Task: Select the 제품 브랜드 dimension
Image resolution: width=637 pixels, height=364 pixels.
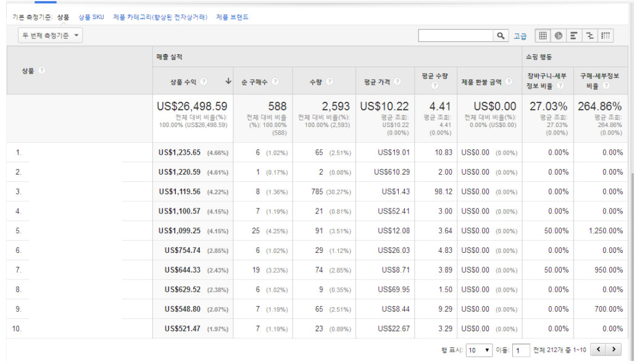Action: click(232, 17)
